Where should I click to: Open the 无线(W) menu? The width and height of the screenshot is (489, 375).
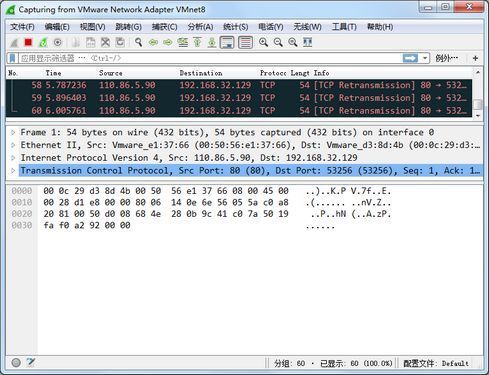307,27
